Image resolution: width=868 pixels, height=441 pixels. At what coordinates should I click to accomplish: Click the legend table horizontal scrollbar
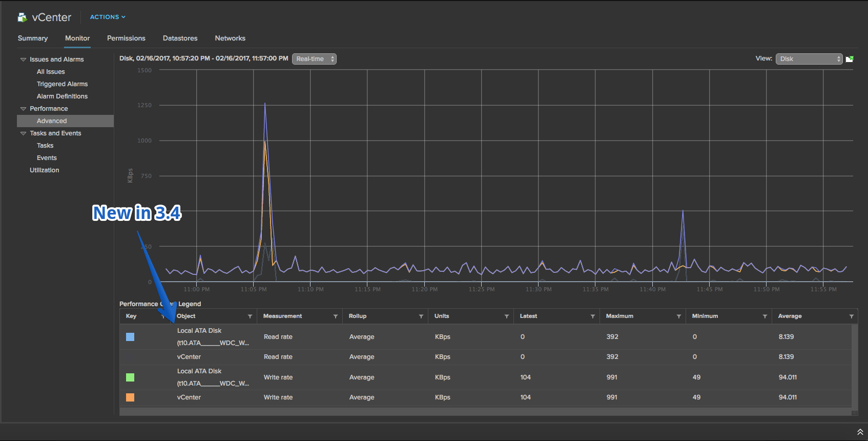[x=485, y=412]
